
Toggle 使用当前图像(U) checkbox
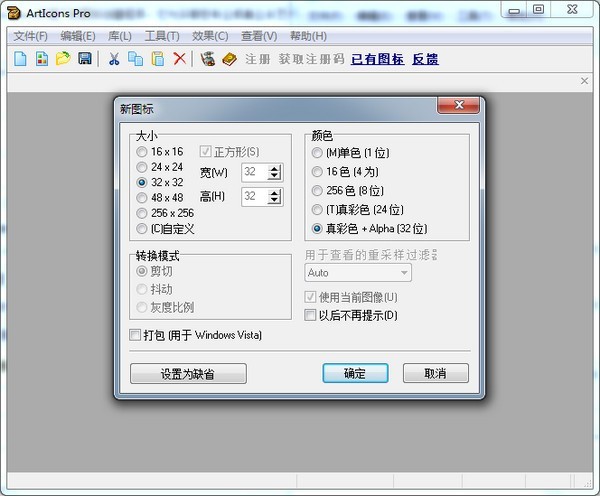[351, 297]
